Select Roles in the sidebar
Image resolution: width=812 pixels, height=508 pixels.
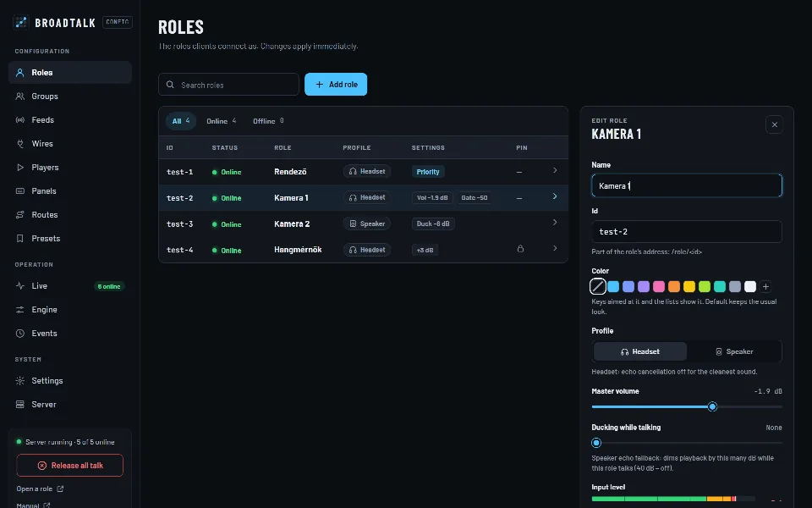[70, 73]
